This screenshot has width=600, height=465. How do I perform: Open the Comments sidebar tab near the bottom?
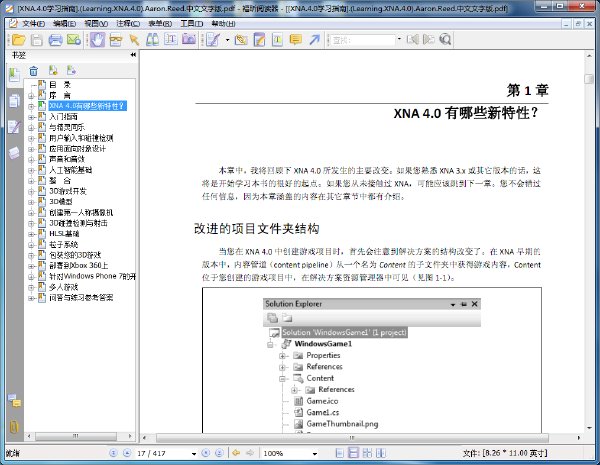pyautogui.click(x=15, y=401)
